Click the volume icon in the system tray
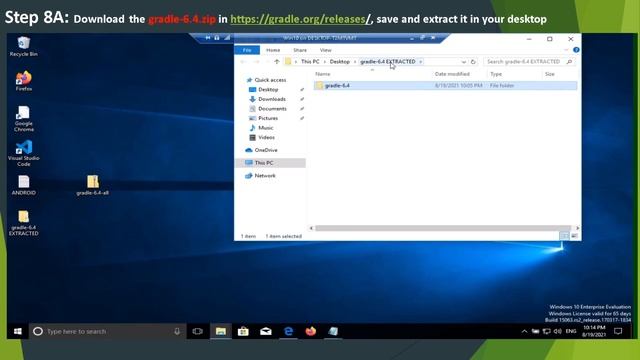 558,331
